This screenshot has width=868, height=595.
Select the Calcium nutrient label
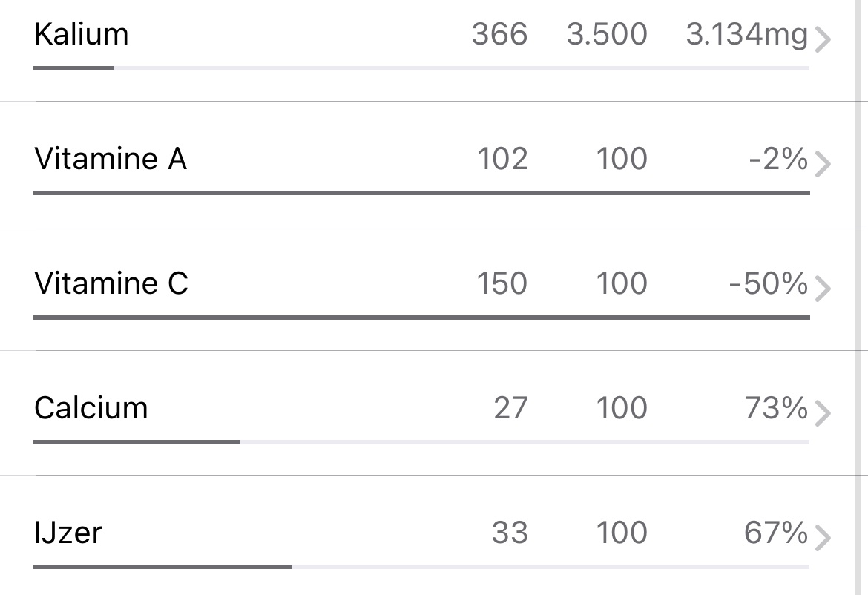click(x=91, y=408)
